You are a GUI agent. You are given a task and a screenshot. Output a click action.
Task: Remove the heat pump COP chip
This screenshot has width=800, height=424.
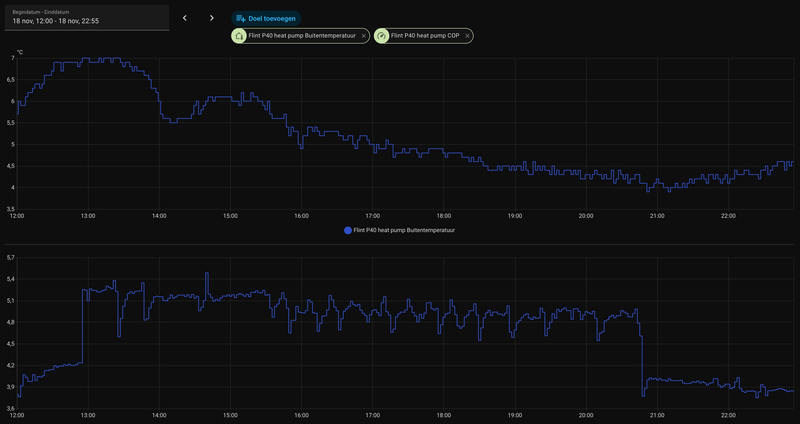coord(467,36)
